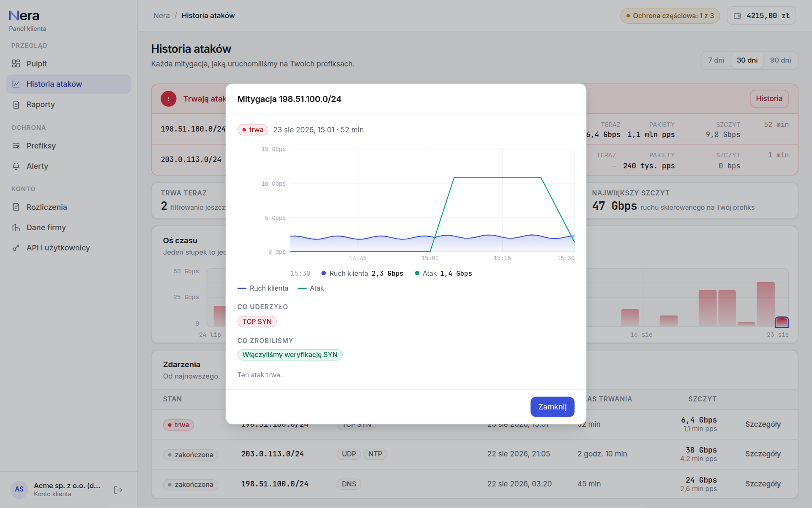Click the 22 sie 2026, 21:05 date cell
This screenshot has width=812, height=508.
click(x=519, y=454)
